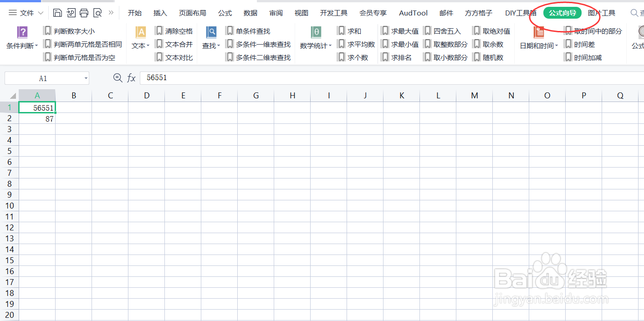
Task: Click 求最大值
Action: tap(400, 31)
